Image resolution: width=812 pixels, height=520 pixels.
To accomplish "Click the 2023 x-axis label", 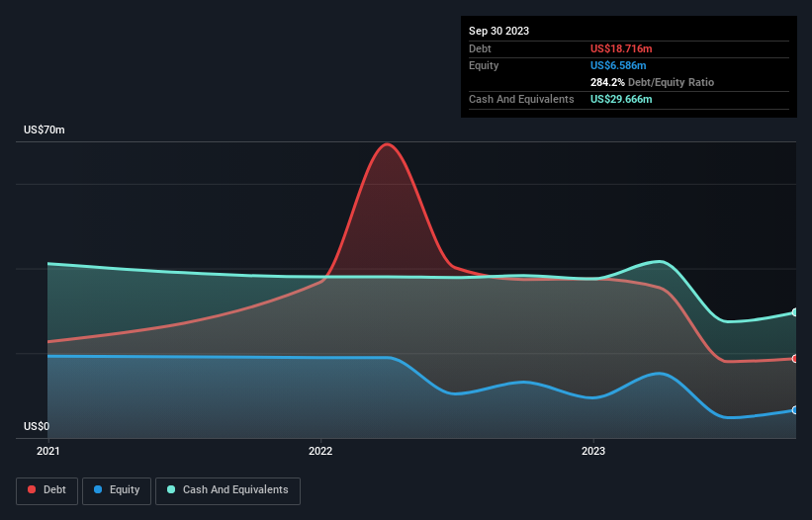I will [x=593, y=451].
